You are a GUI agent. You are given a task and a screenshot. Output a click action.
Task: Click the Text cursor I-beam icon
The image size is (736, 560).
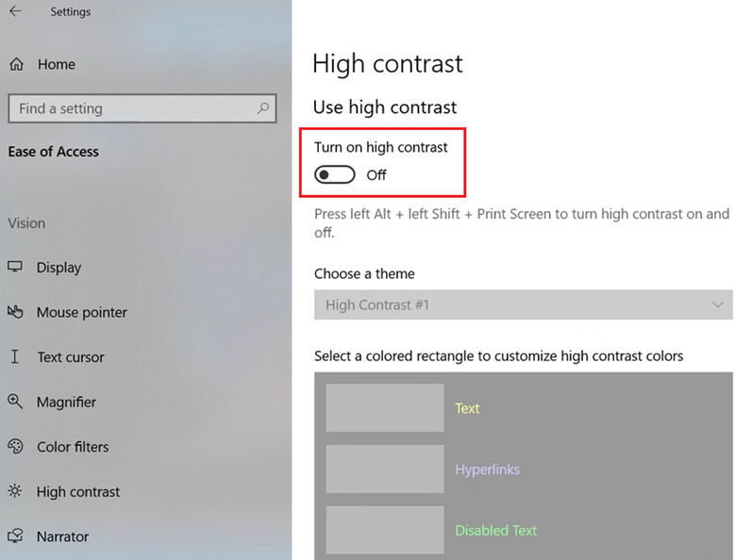click(15, 356)
